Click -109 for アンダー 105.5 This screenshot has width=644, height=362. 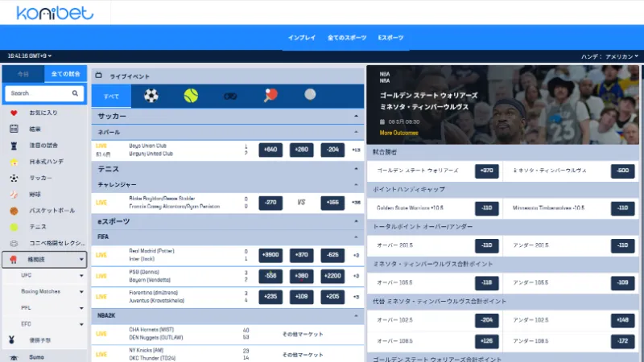tap(622, 283)
